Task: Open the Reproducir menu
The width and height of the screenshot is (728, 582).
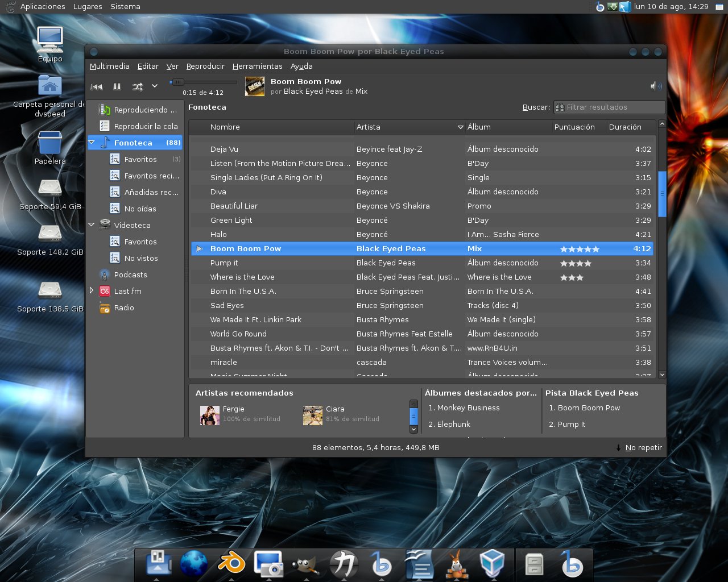Action: (x=205, y=66)
